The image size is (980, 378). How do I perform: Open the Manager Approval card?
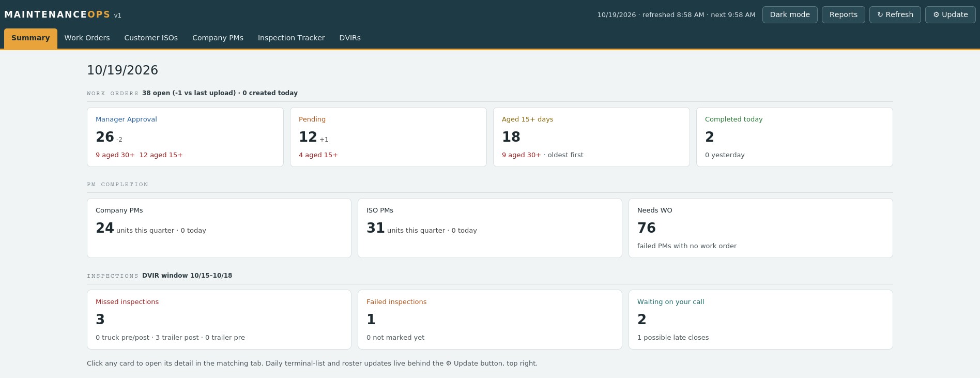(x=185, y=137)
